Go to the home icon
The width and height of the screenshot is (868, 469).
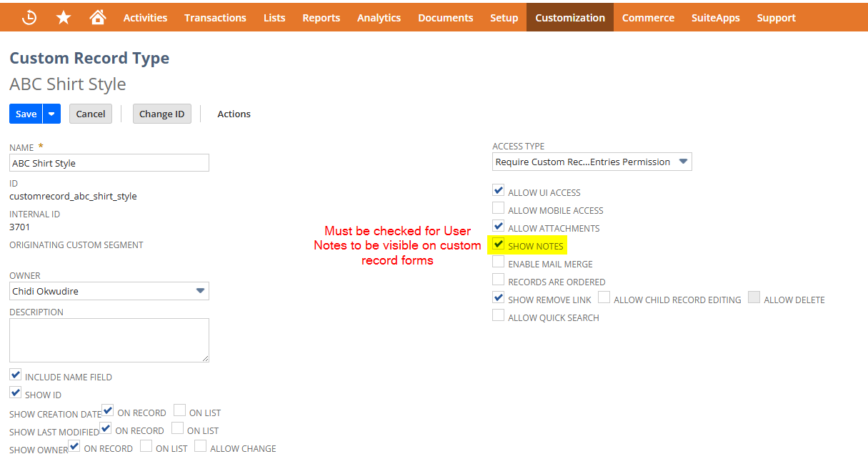point(98,16)
